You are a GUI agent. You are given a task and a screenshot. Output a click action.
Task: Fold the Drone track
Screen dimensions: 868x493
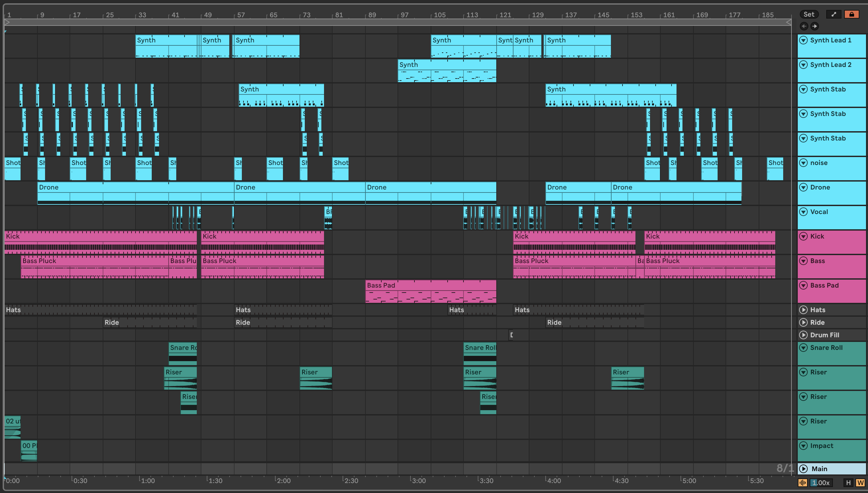pos(803,187)
